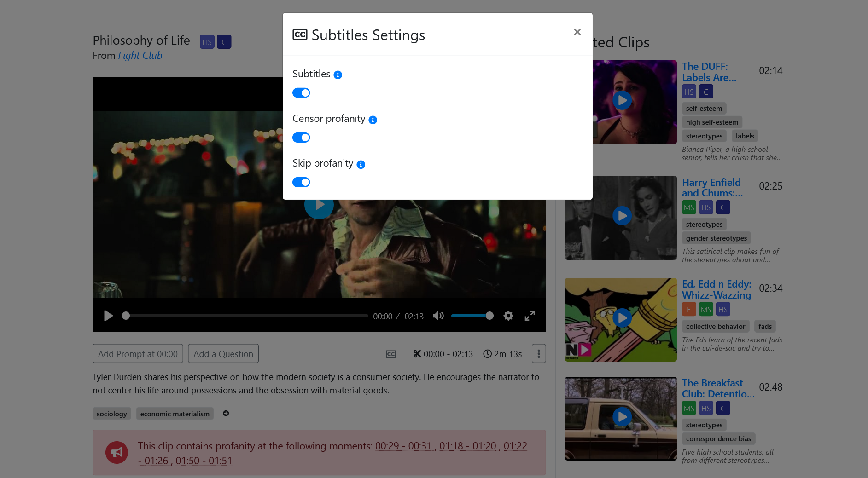Screen dimensions: 868x478
Task: Click the large play button on the video
Action: [319, 205]
